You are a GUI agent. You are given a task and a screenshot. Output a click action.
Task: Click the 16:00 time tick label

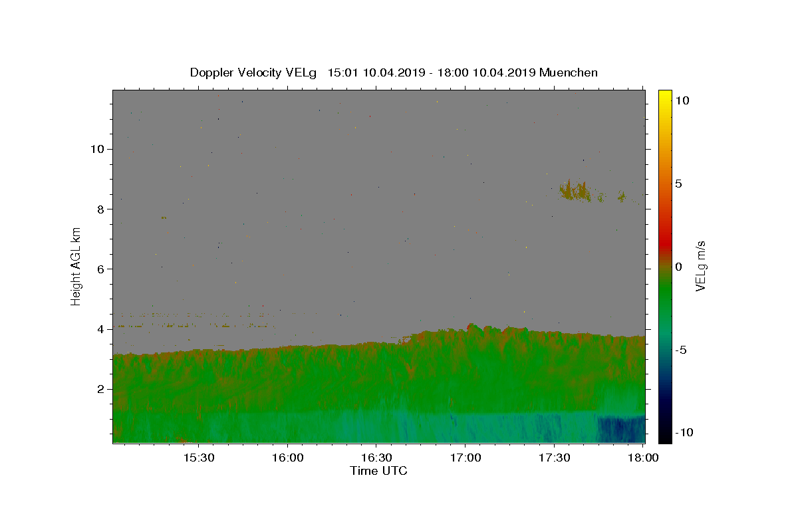(287, 458)
